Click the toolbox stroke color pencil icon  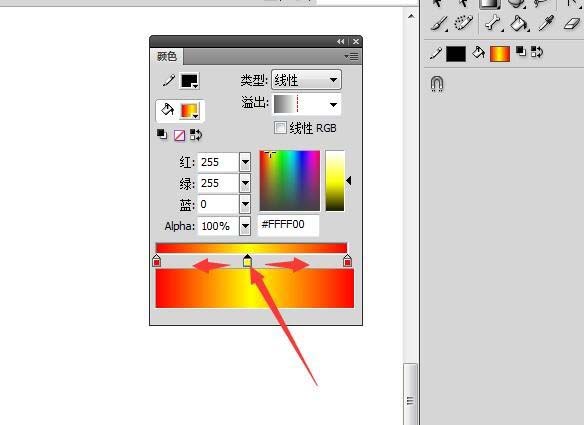[x=435, y=53]
